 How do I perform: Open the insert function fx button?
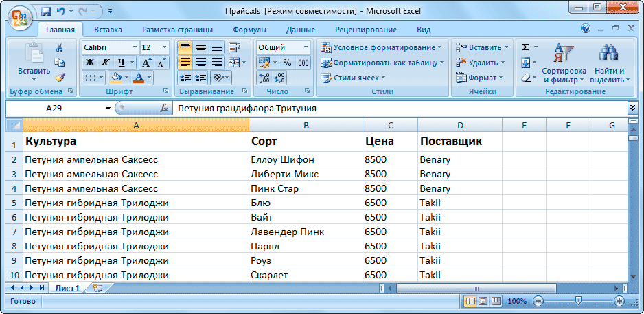pyautogui.click(x=164, y=109)
